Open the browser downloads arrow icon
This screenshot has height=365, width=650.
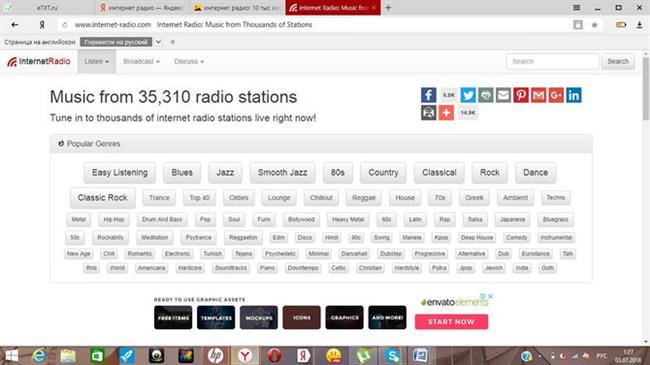pos(639,25)
